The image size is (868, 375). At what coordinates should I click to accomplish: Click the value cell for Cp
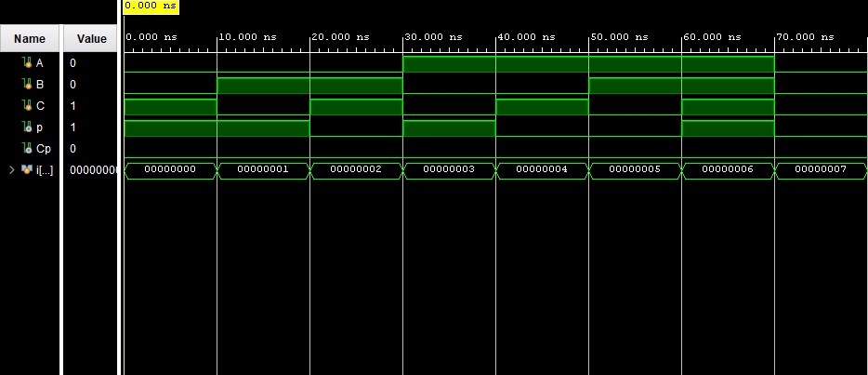coord(91,149)
